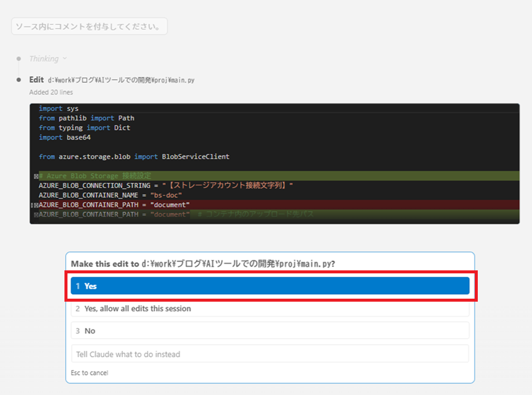
Task: Click the "Added 20 lines" summary text
Action: click(x=51, y=93)
